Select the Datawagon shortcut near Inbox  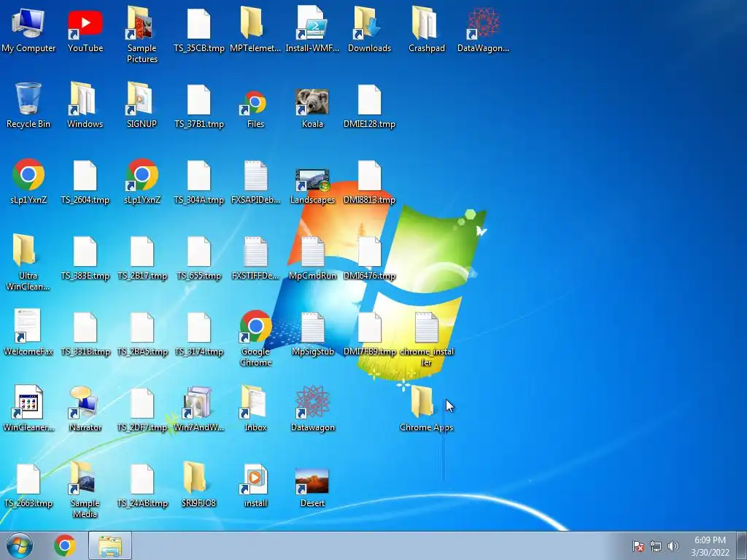[x=312, y=402]
